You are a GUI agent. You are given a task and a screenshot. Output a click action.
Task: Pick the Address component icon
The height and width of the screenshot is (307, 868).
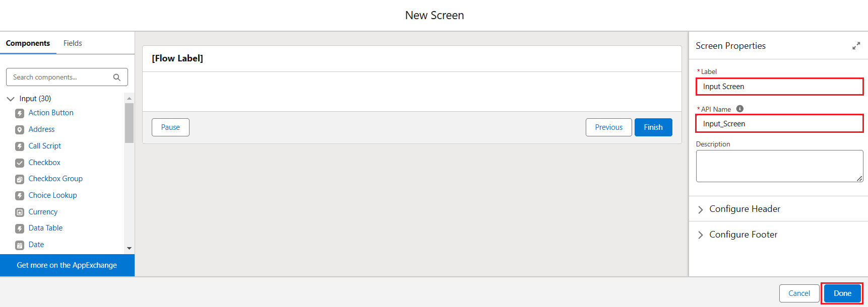click(20, 130)
